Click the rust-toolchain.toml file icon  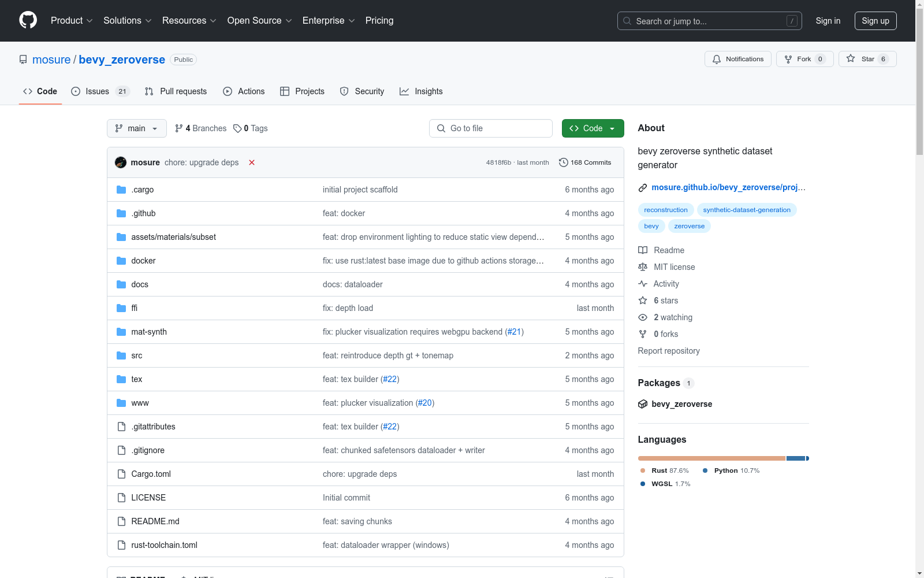point(121,545)
